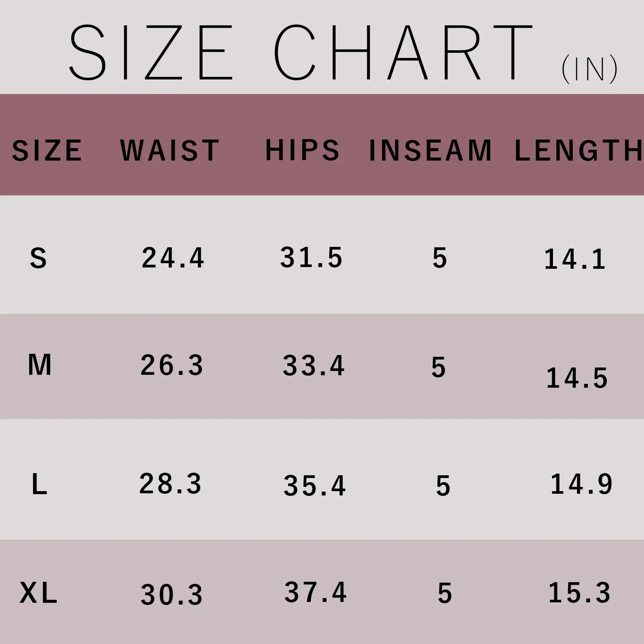Click the SIZE CHART title text
This screenshot has width=644, height=644.
pyautogui.click(x=301, y=52)
